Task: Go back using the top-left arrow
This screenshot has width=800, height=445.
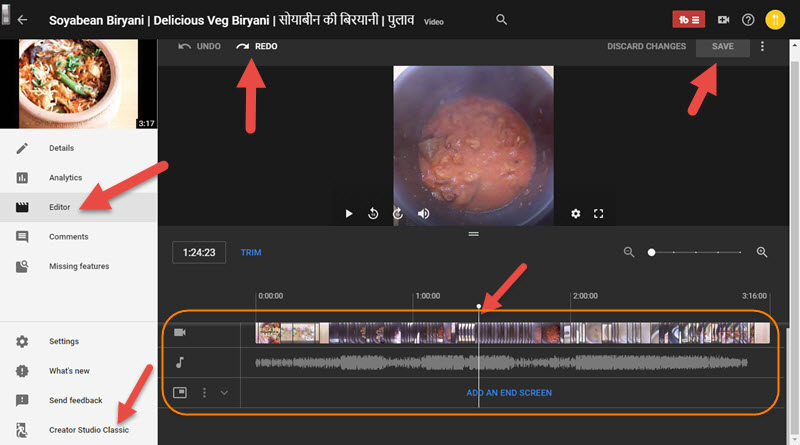Action: 22,20
